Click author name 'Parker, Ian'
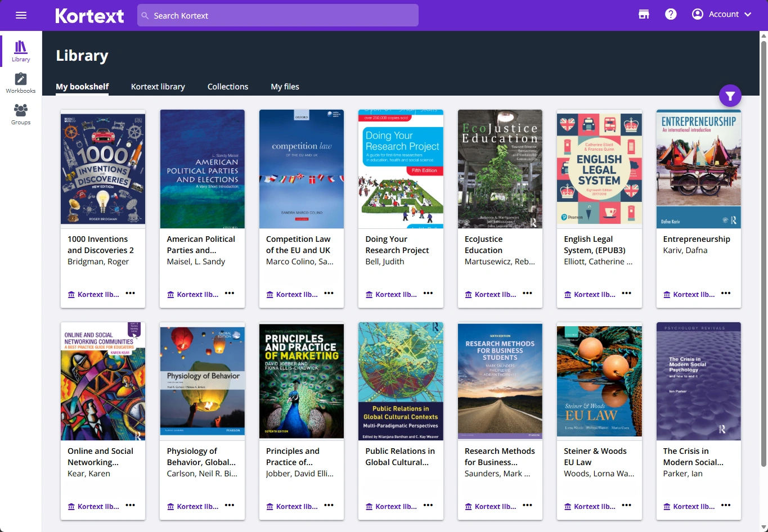The image size is (768, 532). tap(683, 474)
